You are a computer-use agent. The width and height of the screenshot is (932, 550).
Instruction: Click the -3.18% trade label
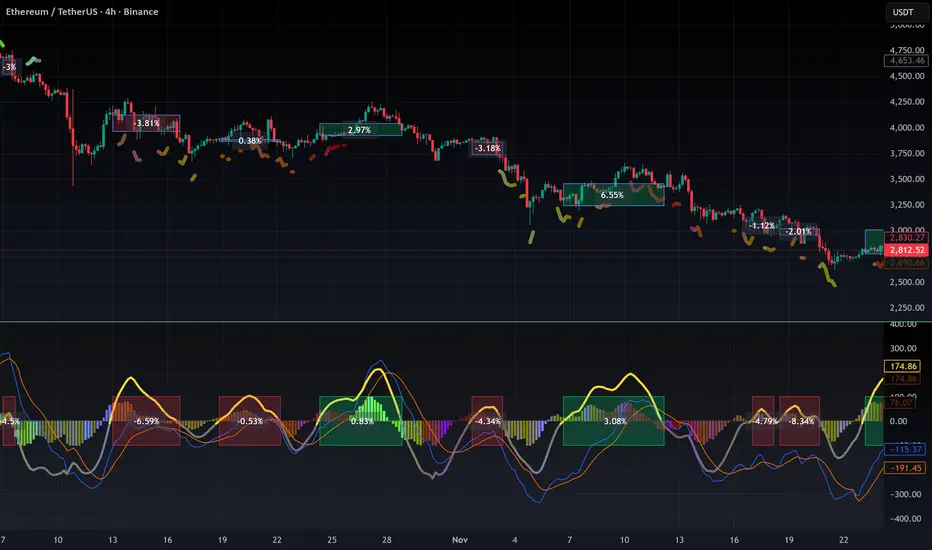tap(488, 148)
